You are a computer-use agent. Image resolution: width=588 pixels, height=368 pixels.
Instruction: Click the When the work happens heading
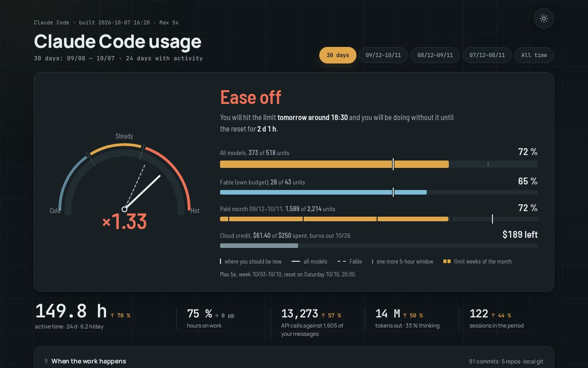(x=89, y=361)
